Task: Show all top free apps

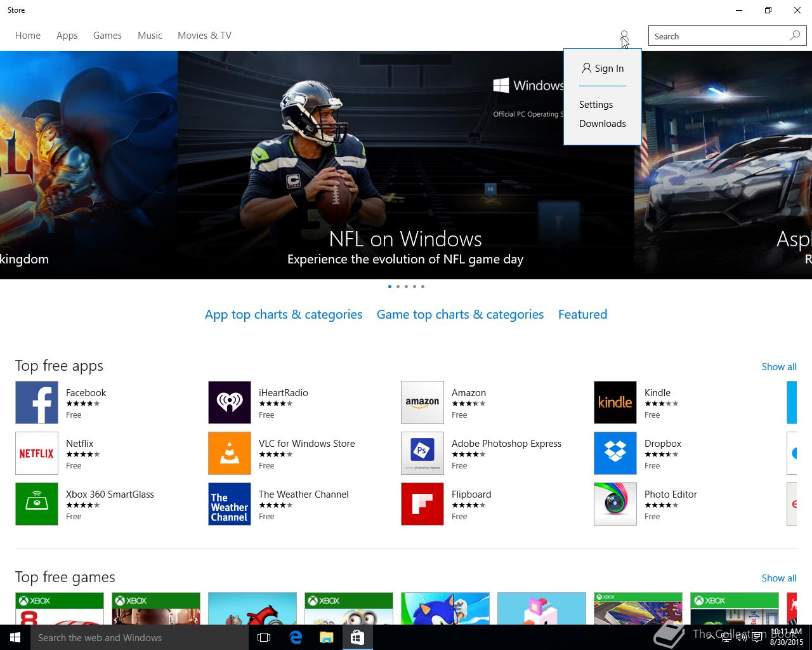Action: (779, 367)
